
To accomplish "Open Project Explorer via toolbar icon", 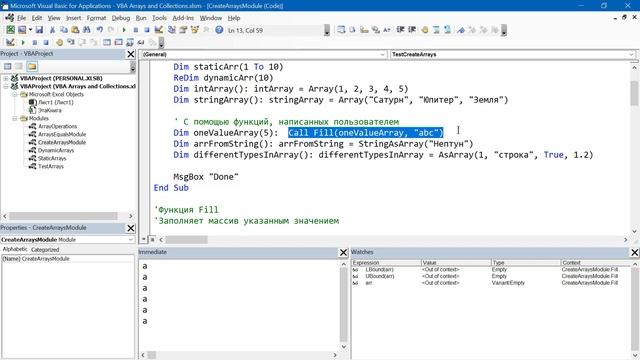I will (171, 30).
